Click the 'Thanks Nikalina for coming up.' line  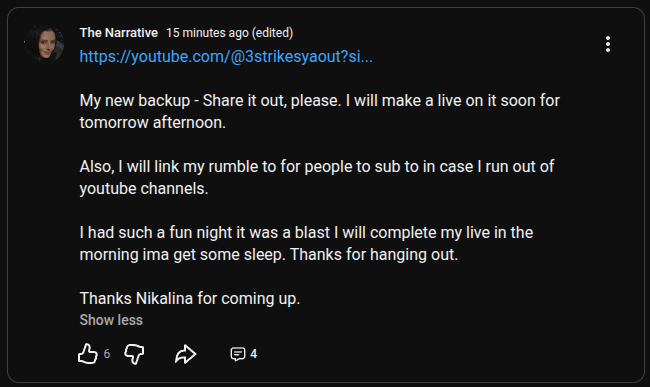(190, 298)
